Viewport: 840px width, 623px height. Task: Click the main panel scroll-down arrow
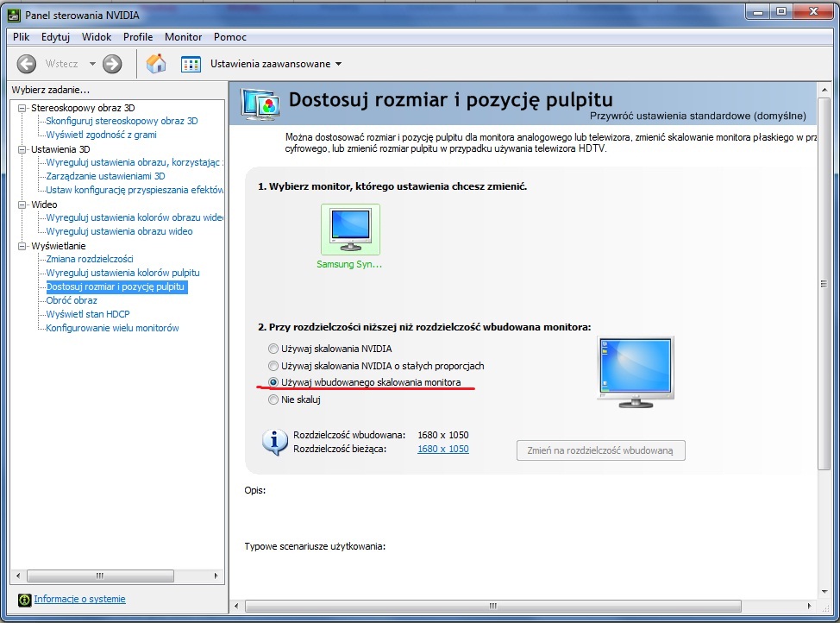click(x=824, y=592)
